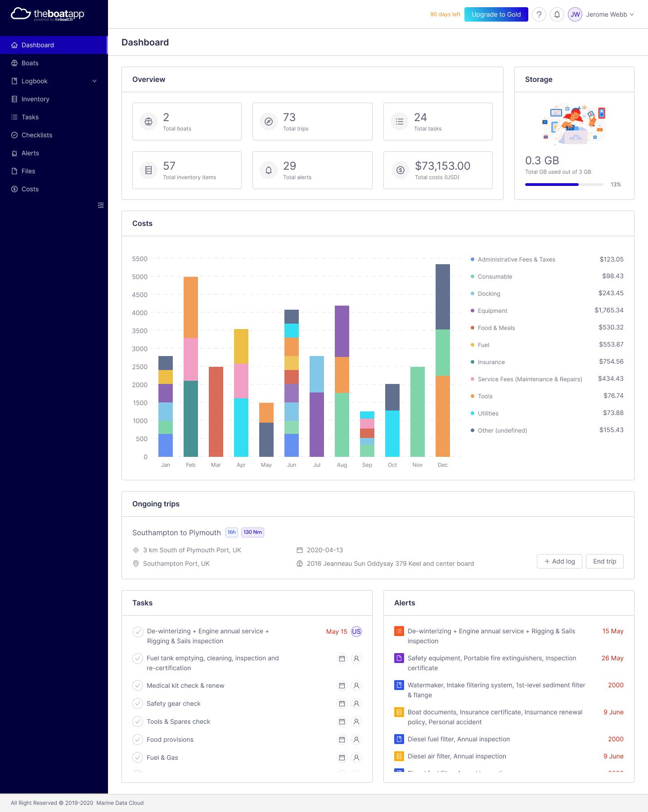Image resolution: width=648 pixels, height=812 pixels.
Task: Go to Boats in the sidebar
Action: [54, 63]
